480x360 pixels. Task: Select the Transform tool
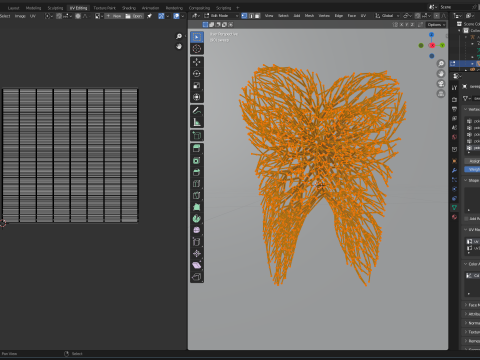197,97
